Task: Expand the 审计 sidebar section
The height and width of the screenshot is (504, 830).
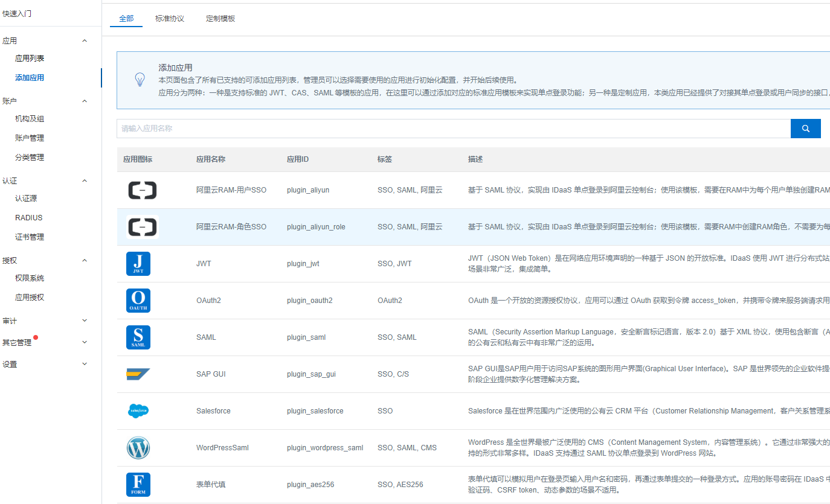Action: [85, 321]
